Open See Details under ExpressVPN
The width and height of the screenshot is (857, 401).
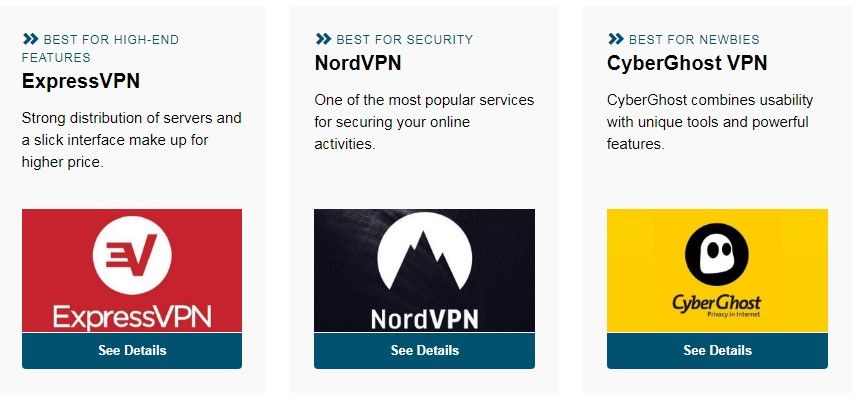point(132,350)
